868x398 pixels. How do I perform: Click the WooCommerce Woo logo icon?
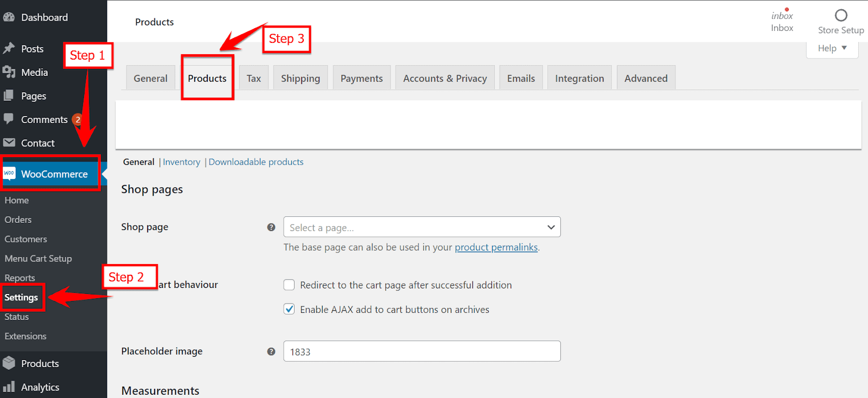[x=9, y=174]
